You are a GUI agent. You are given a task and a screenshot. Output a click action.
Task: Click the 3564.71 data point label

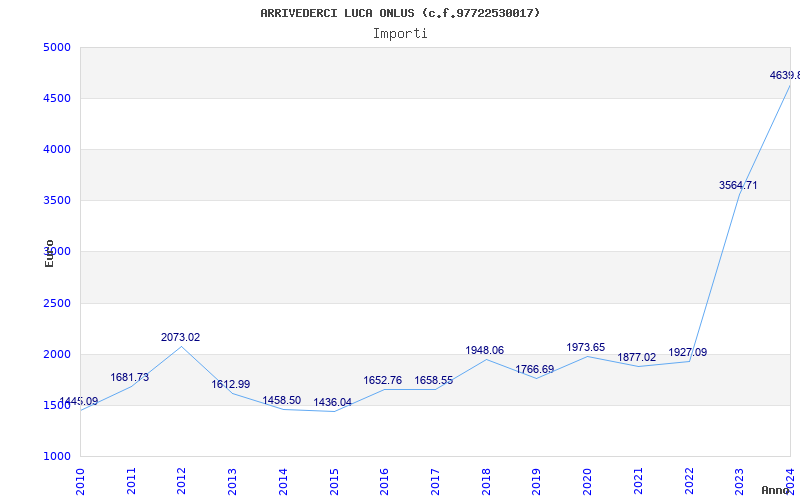click(738, 186)
